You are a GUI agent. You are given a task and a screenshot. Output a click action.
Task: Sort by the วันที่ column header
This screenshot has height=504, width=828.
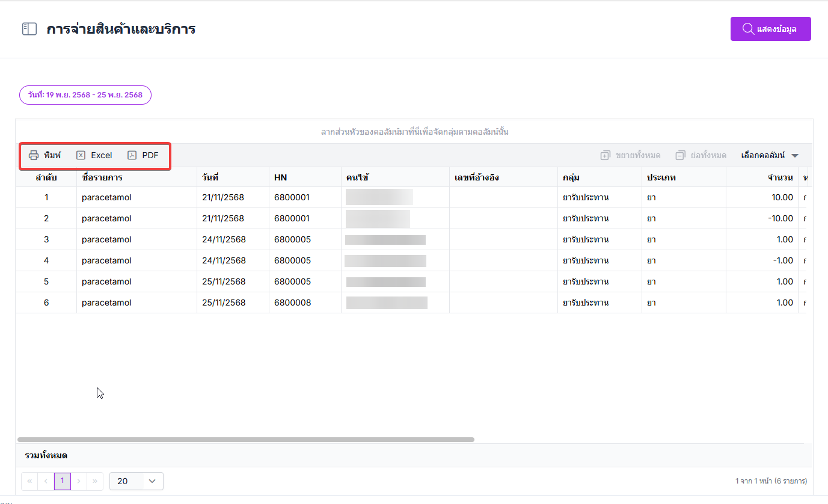click(233, 177)
